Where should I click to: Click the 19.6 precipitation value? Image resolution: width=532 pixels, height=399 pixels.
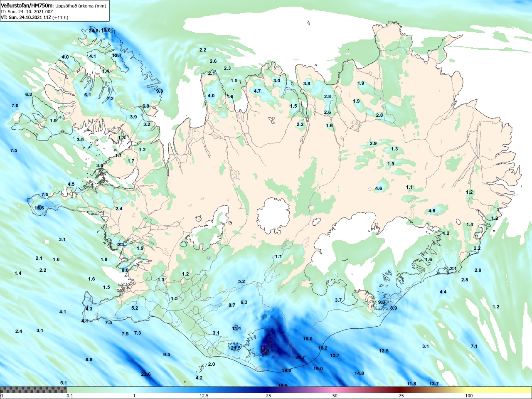point(106,30)
